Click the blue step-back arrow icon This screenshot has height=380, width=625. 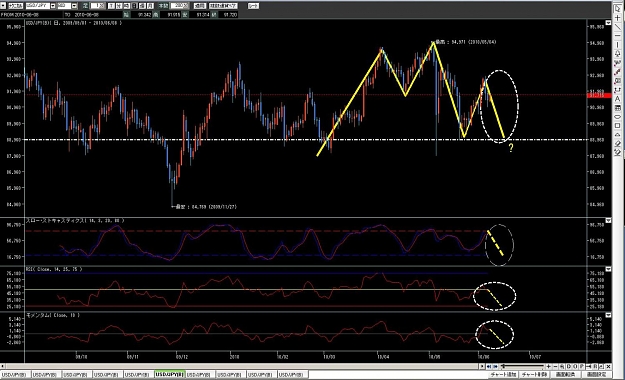coord(489,366)
